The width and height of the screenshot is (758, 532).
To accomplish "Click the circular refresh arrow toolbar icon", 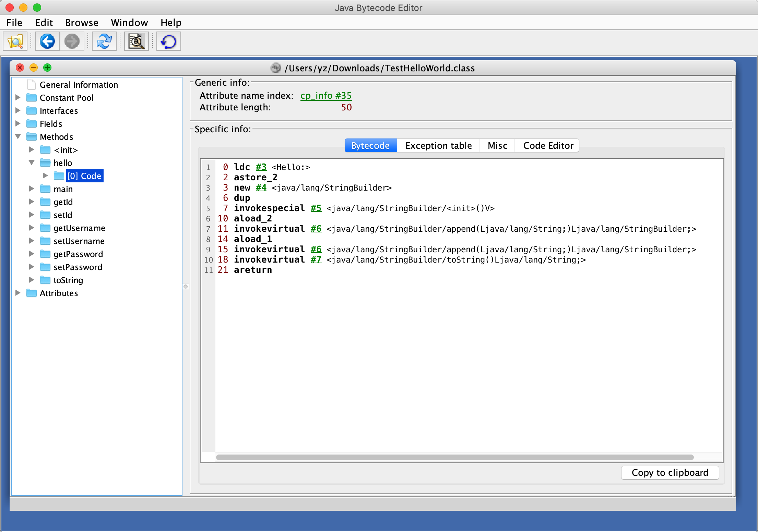I will pos(168,41).
